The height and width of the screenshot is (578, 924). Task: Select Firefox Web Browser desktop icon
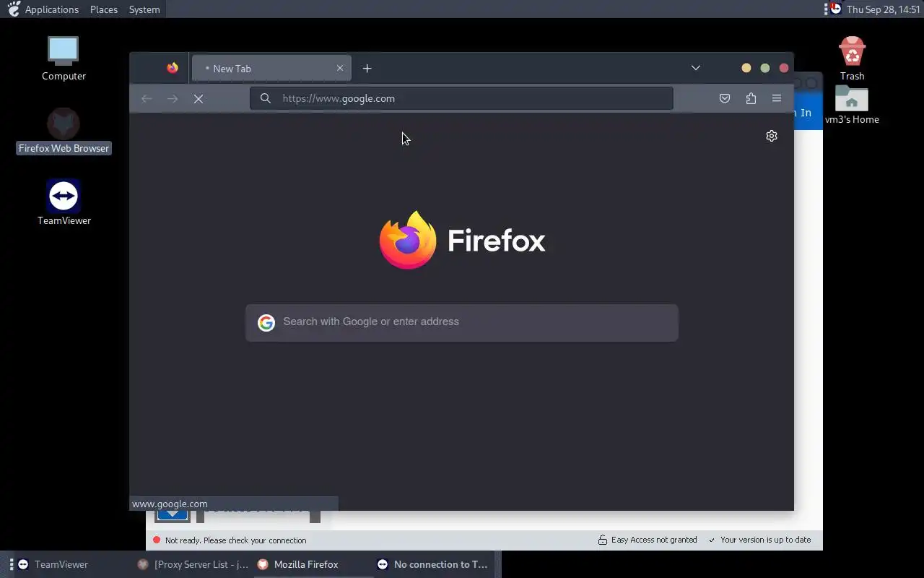[x=64, y=131]
